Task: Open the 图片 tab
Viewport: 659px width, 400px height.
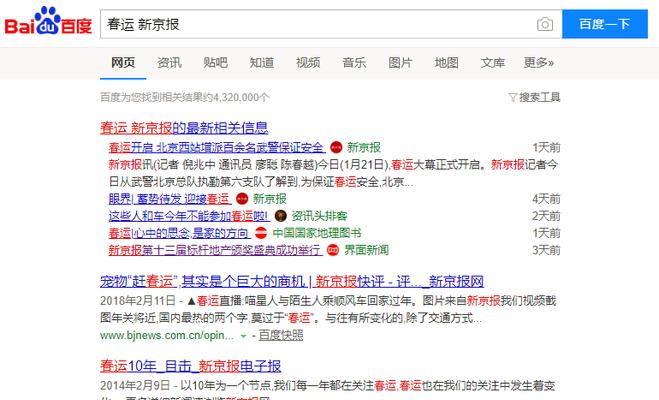Action: click(400, 63)
